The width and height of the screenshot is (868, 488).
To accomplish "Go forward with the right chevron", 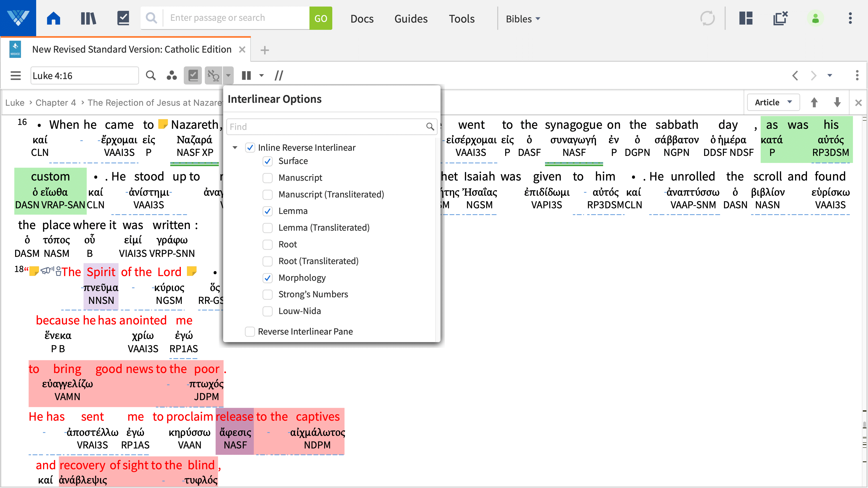I will 814,75.
